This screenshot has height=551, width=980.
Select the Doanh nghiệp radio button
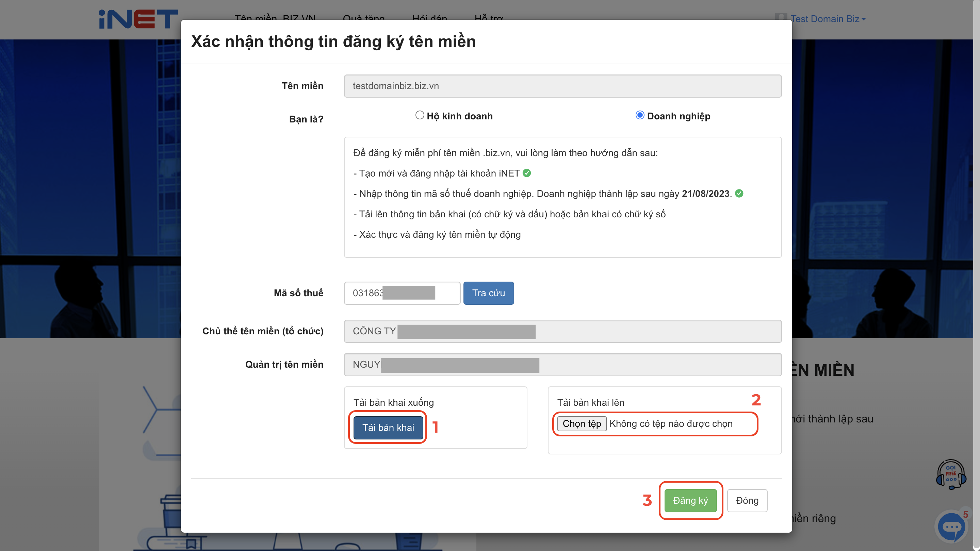[640, 115]
